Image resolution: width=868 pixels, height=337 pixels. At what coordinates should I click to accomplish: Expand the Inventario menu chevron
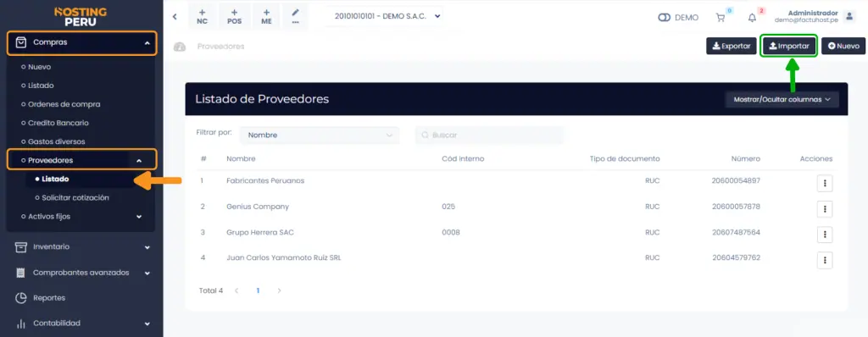point(147,247)
